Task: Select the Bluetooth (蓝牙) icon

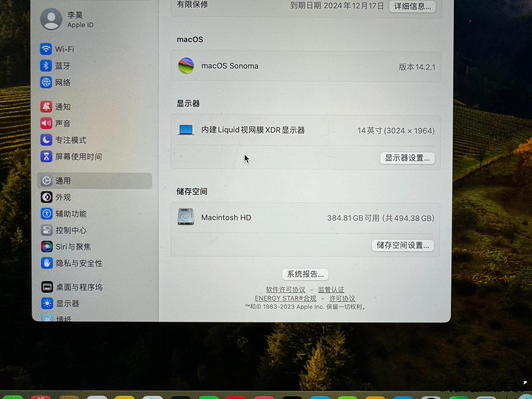Action: (46, 66)
